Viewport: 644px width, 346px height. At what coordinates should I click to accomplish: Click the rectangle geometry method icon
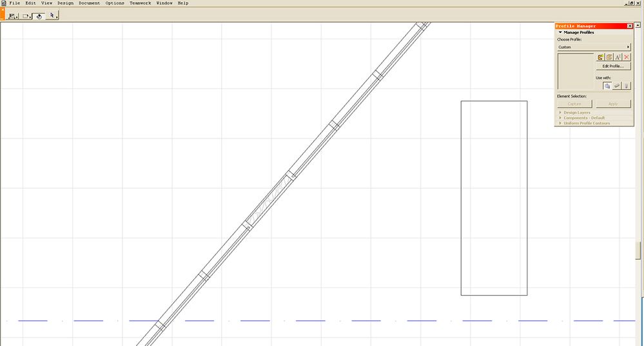pos(26,16)
